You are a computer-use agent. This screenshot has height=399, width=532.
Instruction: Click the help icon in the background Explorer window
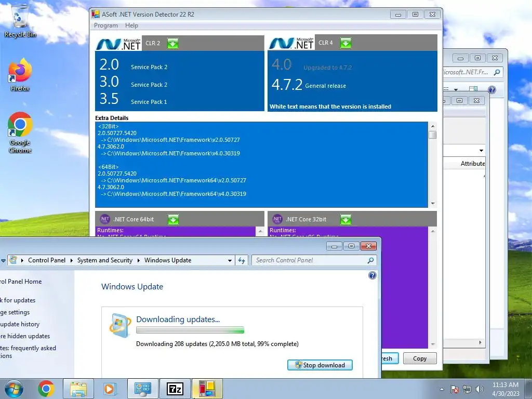(491, 89)
